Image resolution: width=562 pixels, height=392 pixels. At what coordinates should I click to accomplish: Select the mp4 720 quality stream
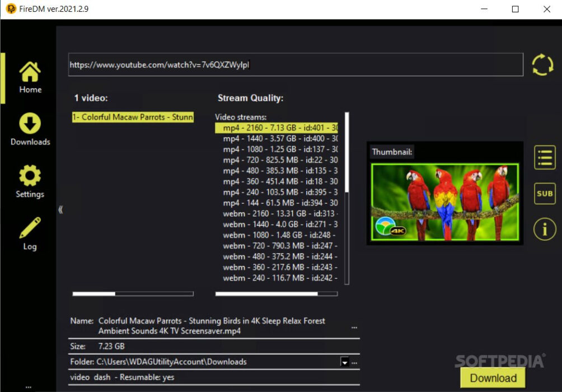276,161
